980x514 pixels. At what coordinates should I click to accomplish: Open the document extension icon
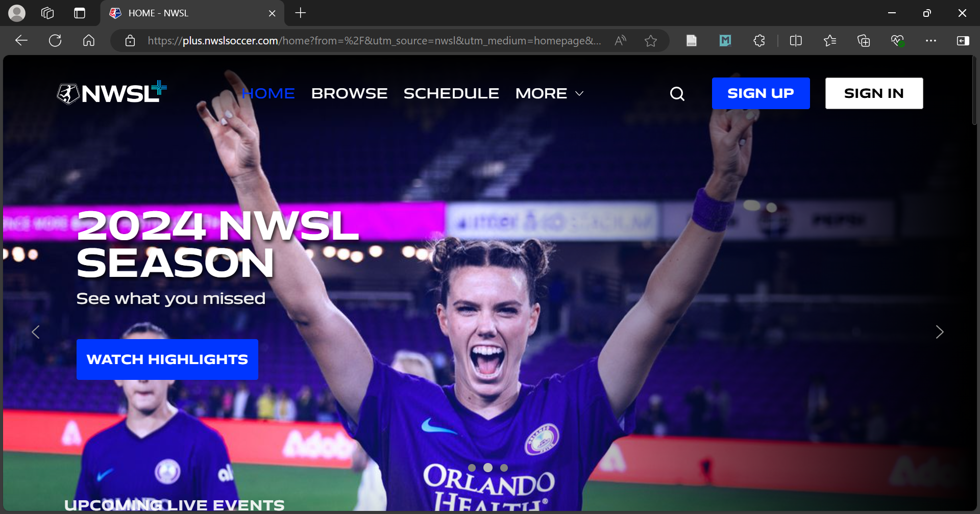click(692, 41)
